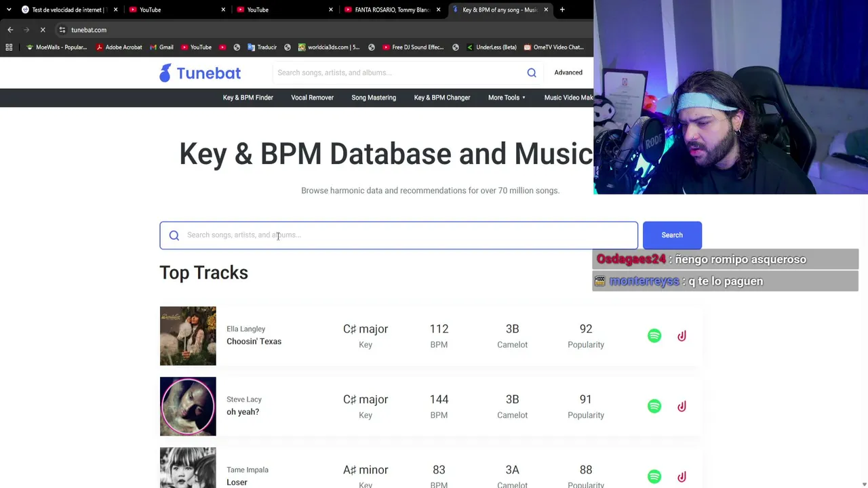Expand the More Tools dropdown menu
868x488 pixels.
pos(507,98)
